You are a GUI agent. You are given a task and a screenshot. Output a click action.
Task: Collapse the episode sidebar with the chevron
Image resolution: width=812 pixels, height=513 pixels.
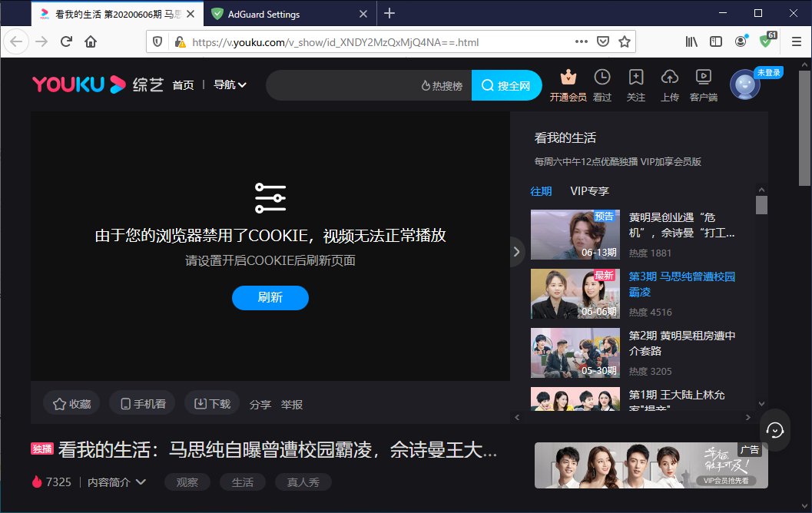516,251
